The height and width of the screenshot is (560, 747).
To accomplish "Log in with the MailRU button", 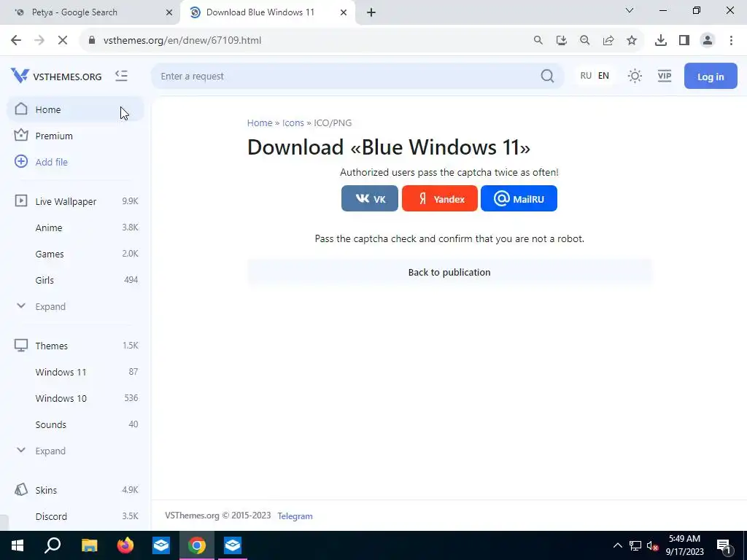I will coord(519,198).
